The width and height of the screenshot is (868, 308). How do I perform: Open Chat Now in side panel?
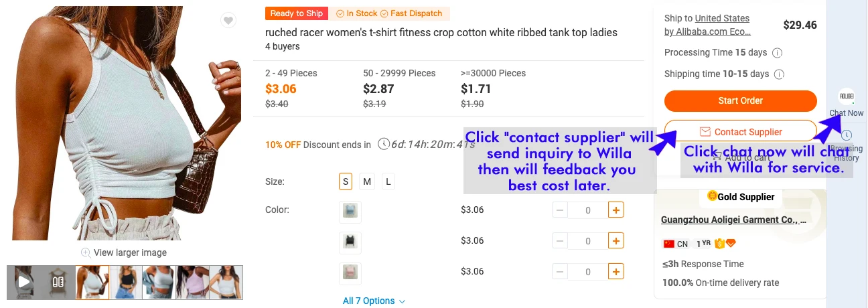847,103
